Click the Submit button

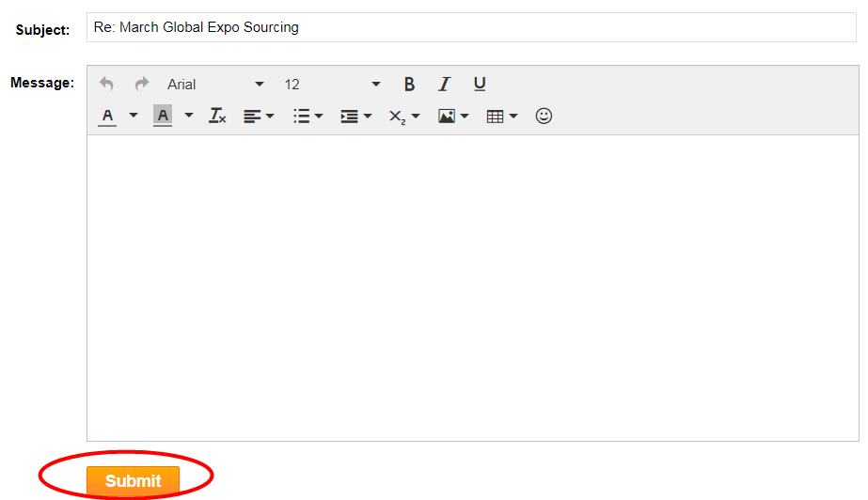click(x=133, y=480)
